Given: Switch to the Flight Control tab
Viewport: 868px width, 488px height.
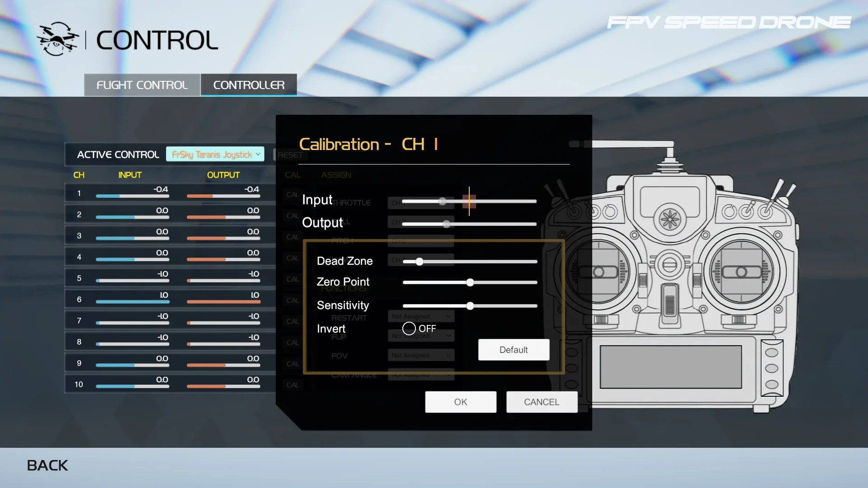Looking at the screenshot, I should pyautogui.click(x=142, y=85).
